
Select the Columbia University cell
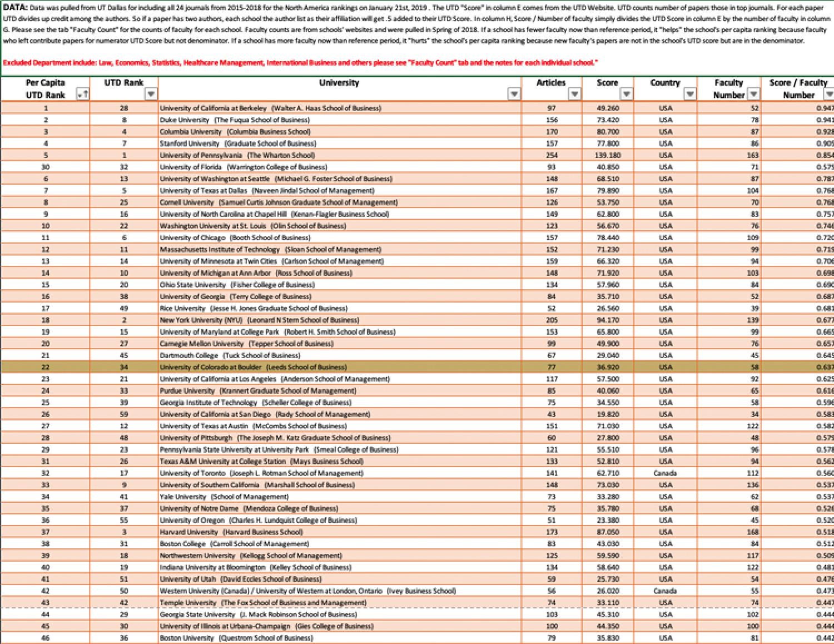[340, 132]
